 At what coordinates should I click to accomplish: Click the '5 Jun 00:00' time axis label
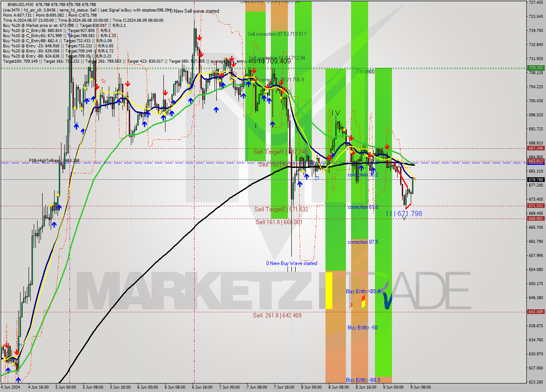(x=65, y=387)
